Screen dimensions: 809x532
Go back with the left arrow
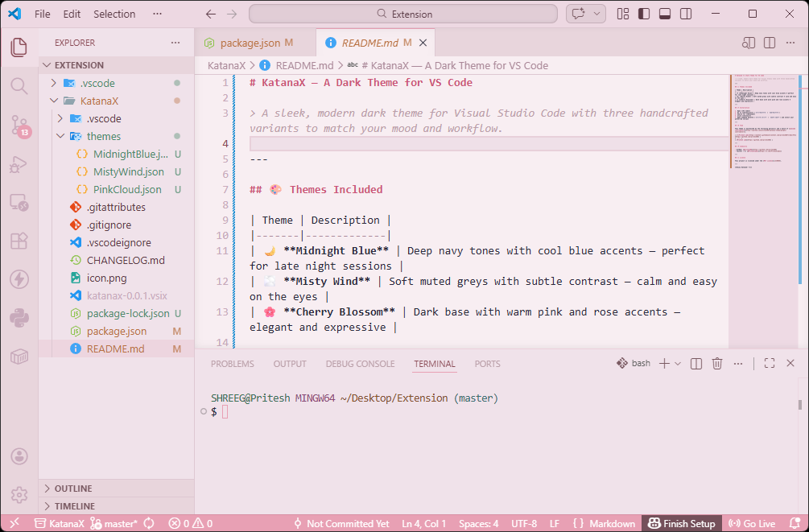point(211,14)
